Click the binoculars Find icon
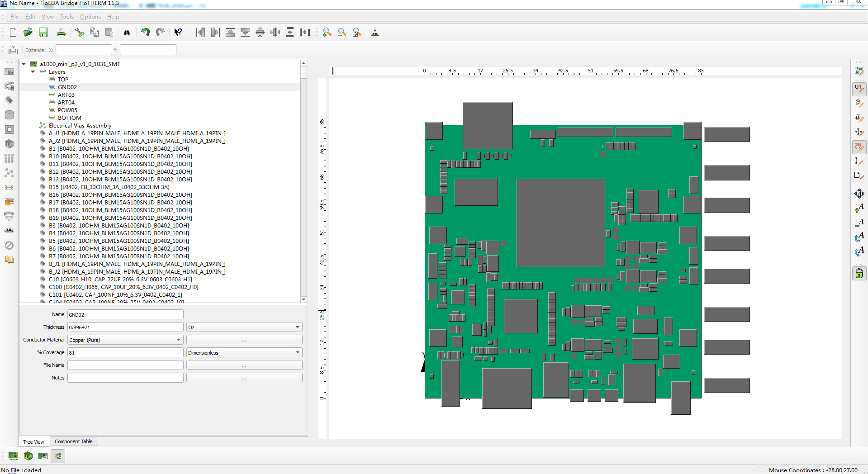 pos(127,32)
